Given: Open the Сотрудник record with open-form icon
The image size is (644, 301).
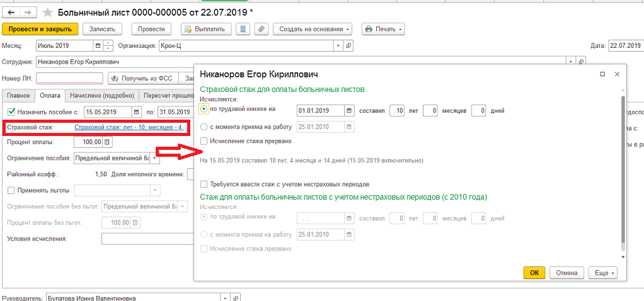Looking at the screenshot, I should [582, 62].
